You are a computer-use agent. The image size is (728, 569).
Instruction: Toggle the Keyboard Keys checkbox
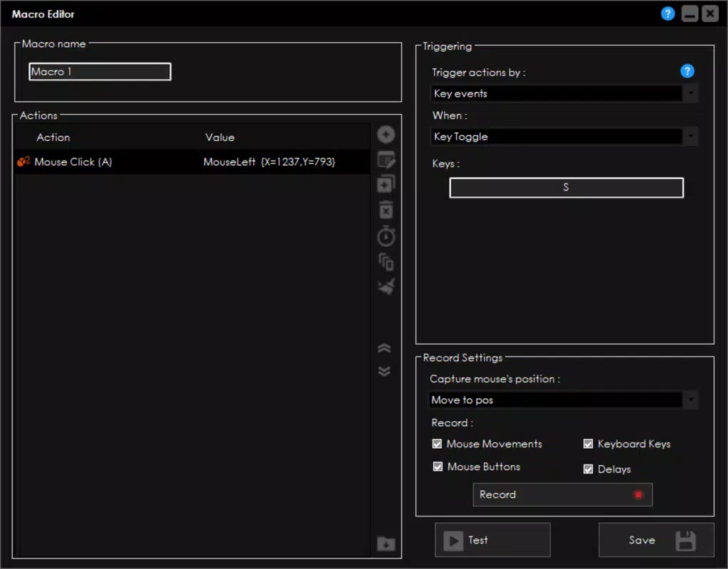click(x=589, y=444)
